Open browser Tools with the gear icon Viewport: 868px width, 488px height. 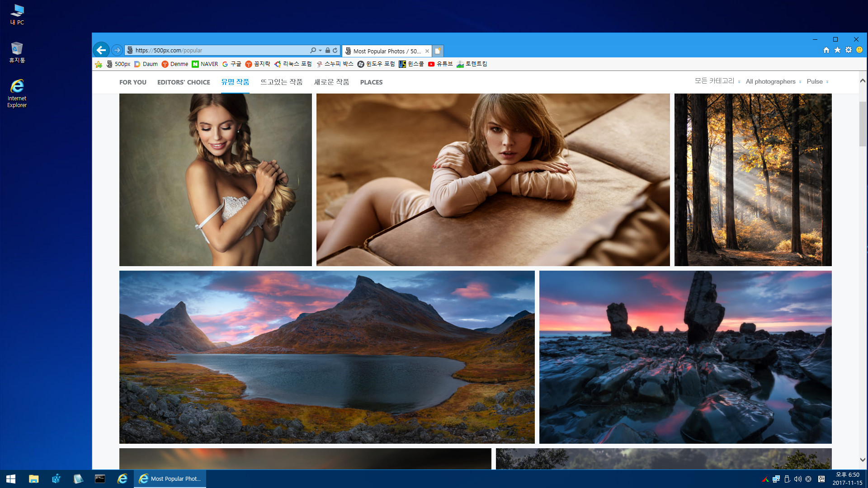(849, 50)
